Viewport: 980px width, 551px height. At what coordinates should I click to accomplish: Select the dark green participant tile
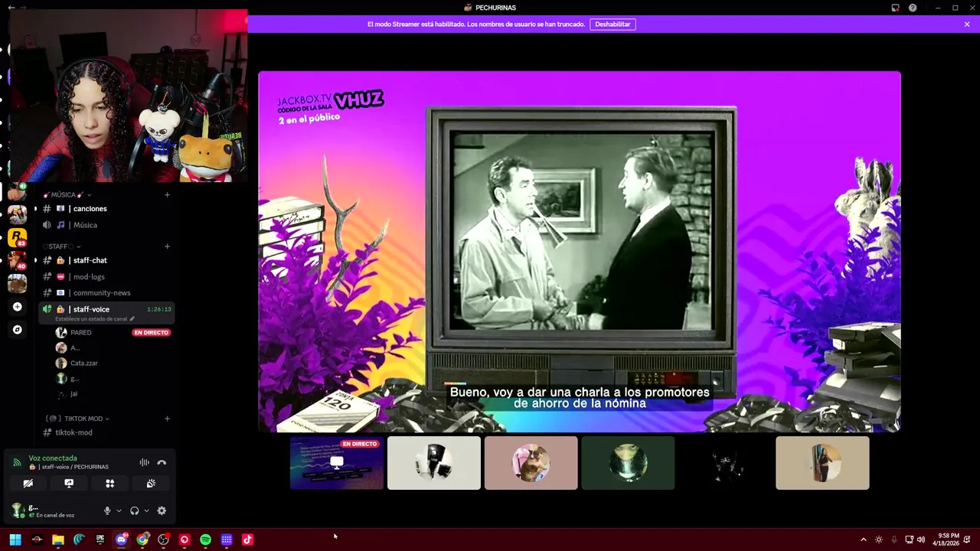click(x=628, y=463)
